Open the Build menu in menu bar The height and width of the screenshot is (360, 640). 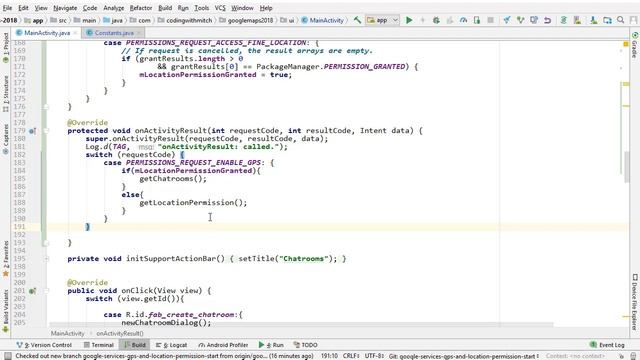pyautogui.click(x=165, y=8)
